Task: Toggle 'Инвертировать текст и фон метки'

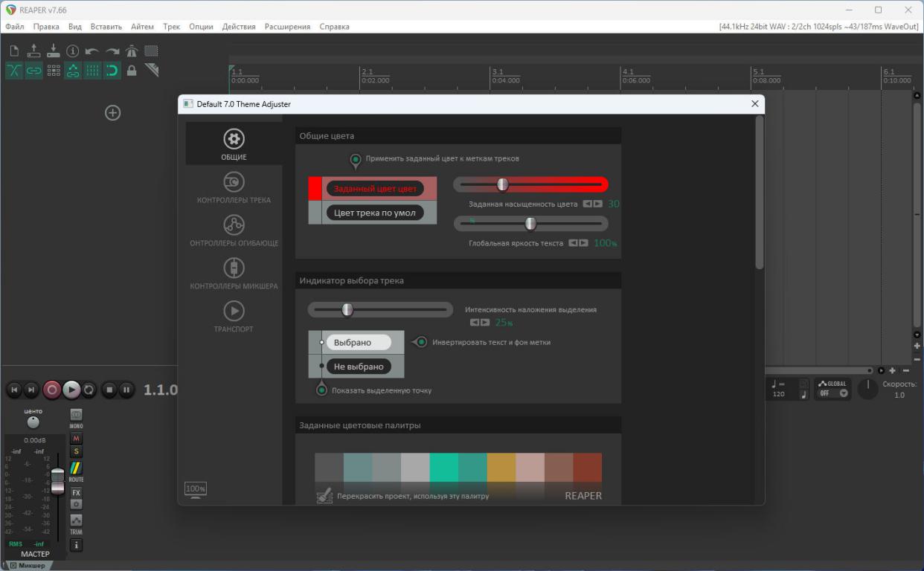Action: [x=421, y=342]
